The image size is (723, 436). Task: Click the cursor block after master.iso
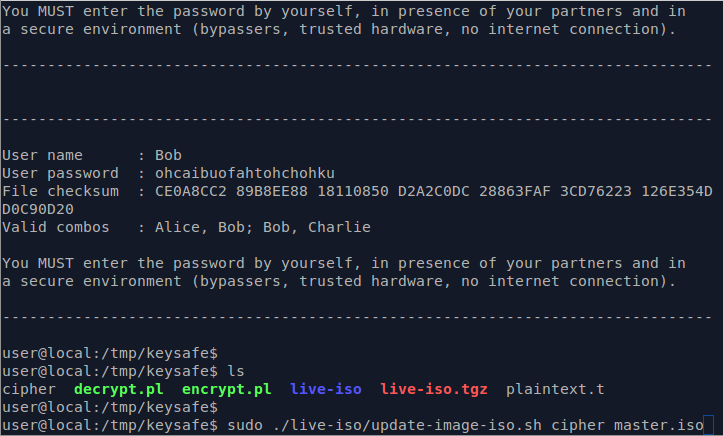(x=708, y=425)
